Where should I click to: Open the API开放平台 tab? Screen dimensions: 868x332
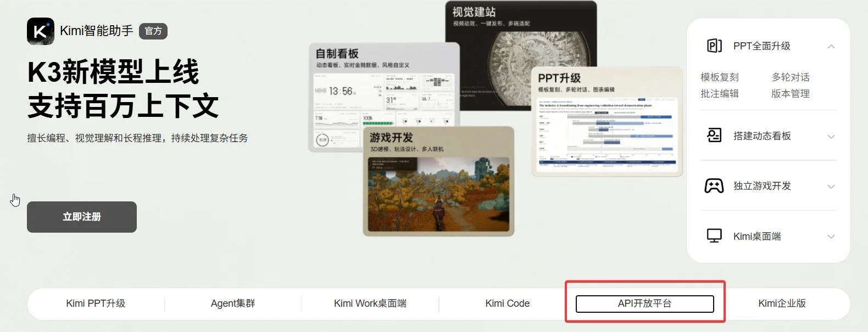tap(645, 303)
